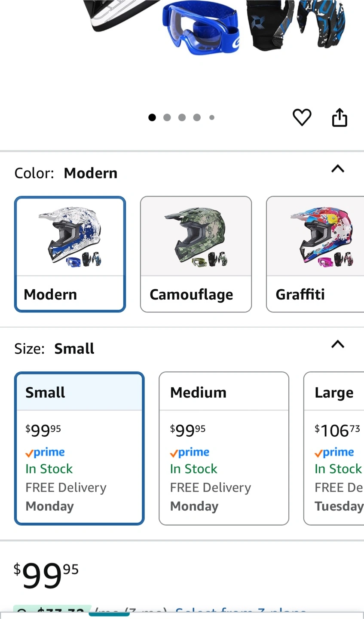
Task: Tap the main $99.95 price
Action: coord(46,575)
